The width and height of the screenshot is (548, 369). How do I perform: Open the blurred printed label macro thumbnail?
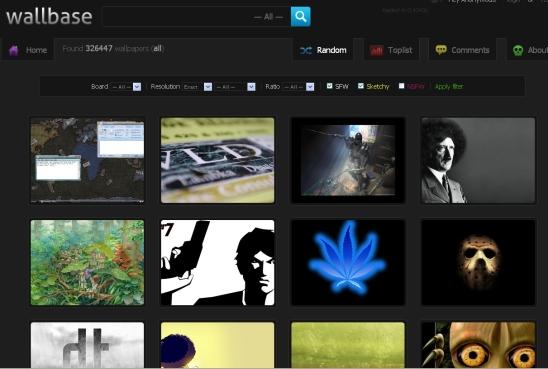pos(217,160)
